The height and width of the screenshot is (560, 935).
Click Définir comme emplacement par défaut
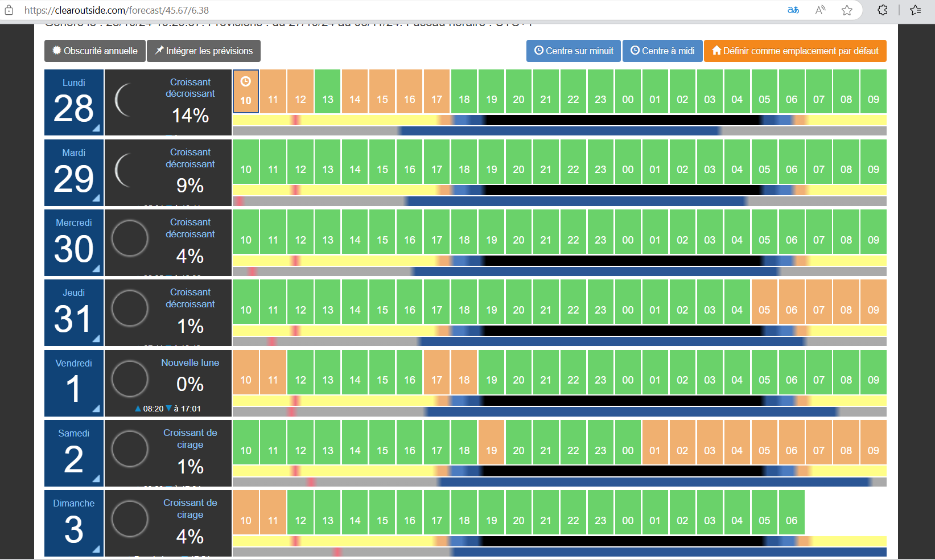(x=795, y=51)
